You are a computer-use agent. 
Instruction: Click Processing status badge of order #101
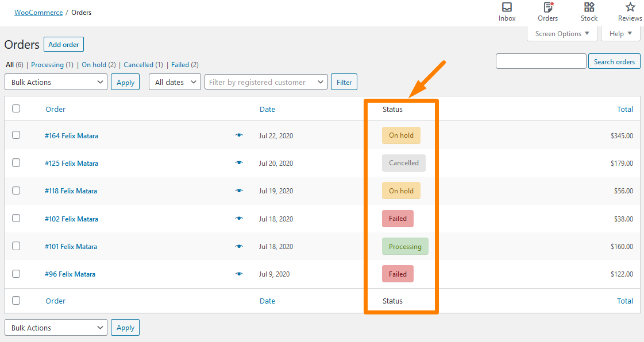tap(405, 246)
